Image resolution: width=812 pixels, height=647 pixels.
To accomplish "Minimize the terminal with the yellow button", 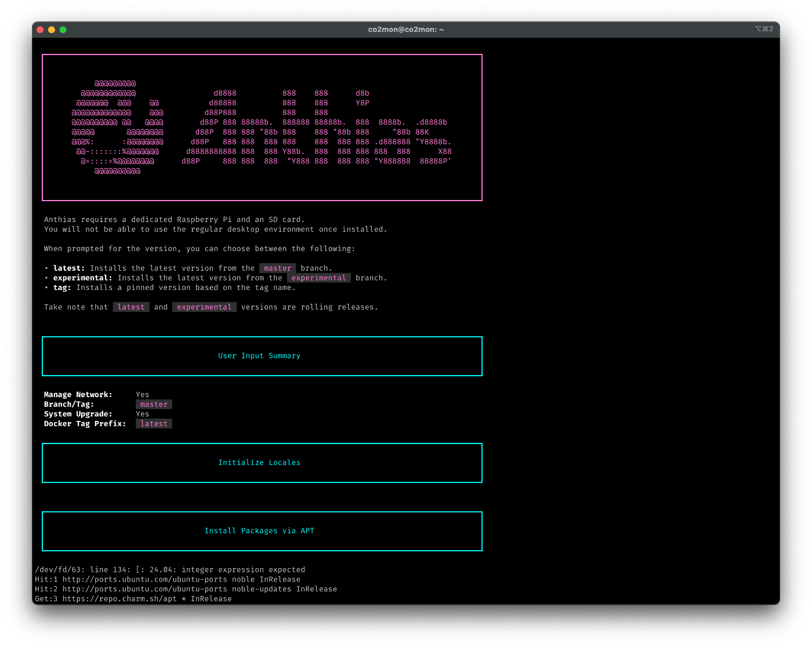I will 52,30.
